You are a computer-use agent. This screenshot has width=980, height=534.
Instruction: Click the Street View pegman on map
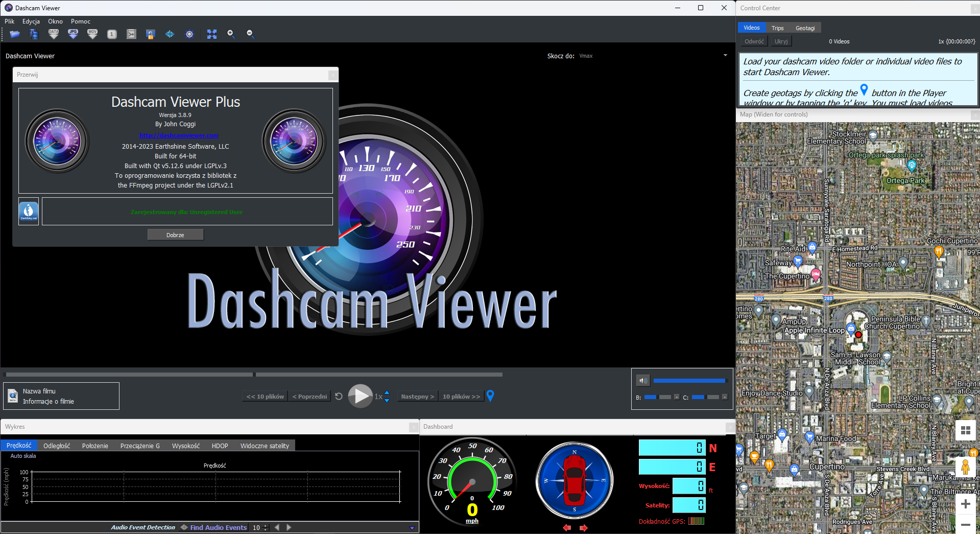[965, 467]
